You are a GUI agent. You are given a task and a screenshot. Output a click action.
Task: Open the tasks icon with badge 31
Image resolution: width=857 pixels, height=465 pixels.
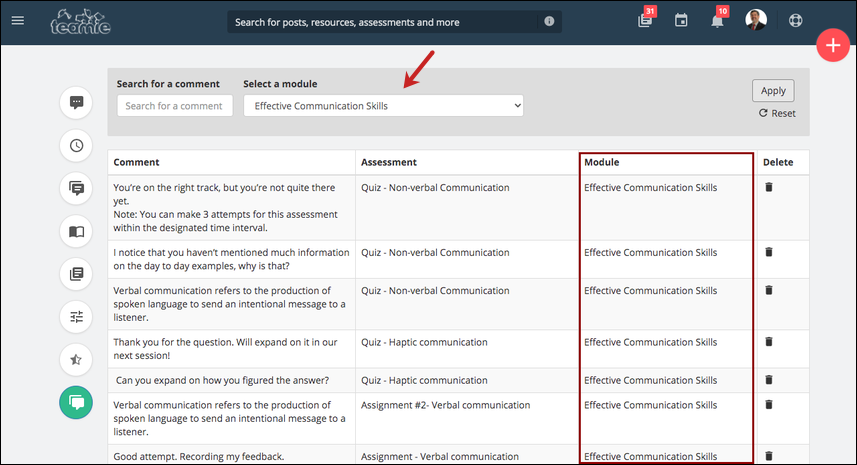[645, 21]
